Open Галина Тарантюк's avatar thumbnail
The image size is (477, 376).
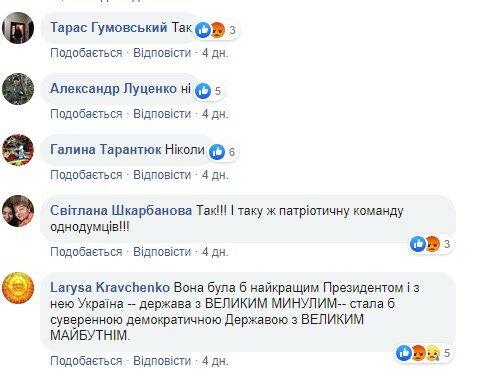click(x=18, y=150)
